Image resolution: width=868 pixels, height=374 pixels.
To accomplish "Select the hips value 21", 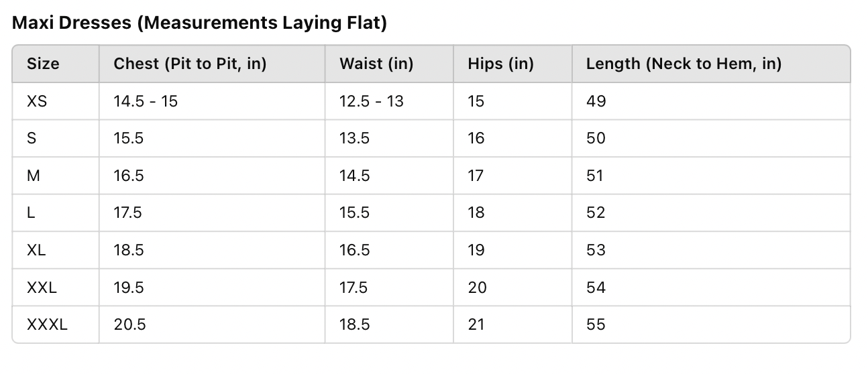I will pyautogui.click(x=476, y=325).
